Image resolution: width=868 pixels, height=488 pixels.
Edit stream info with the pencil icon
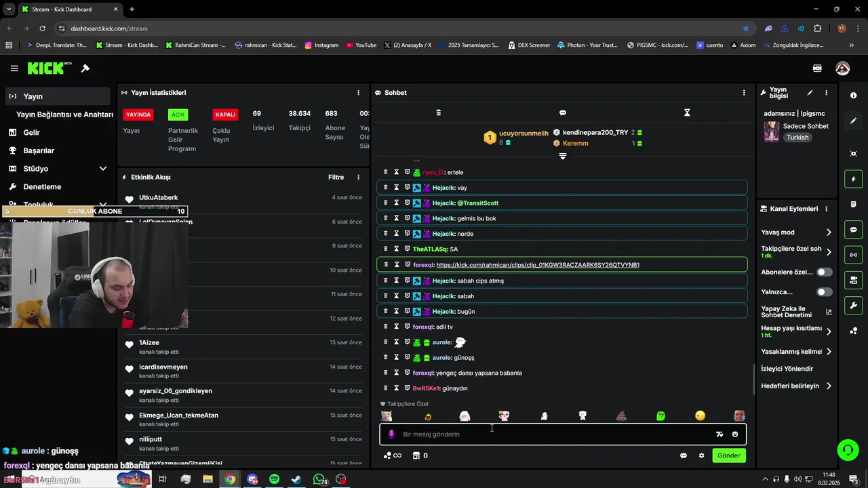coord(810,93)
